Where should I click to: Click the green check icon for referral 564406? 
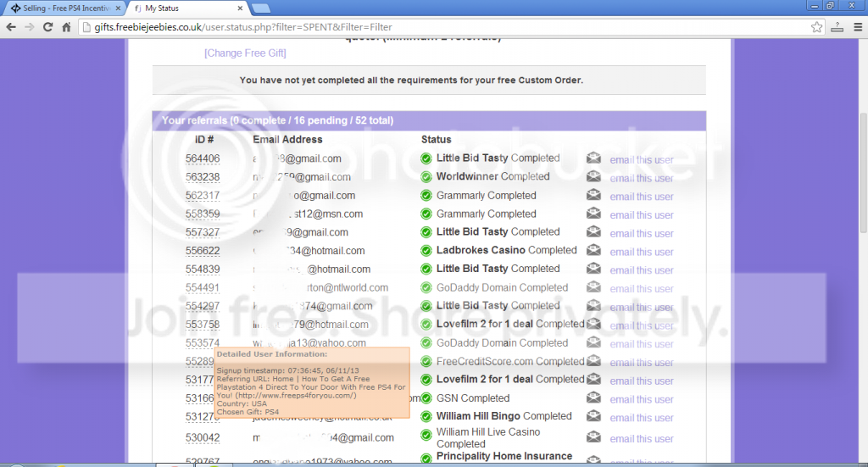click(x=426, y=158)
